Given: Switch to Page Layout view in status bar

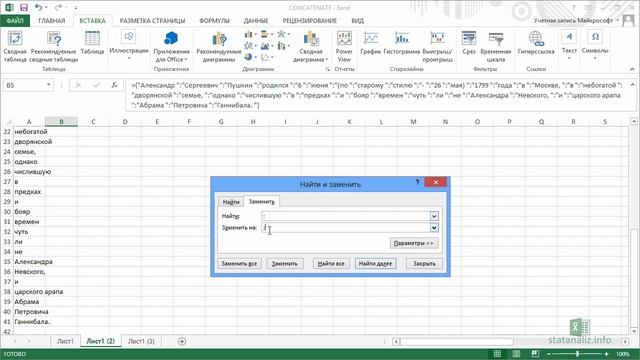Looking at the screenshot, I should click(x=516, y=353).
